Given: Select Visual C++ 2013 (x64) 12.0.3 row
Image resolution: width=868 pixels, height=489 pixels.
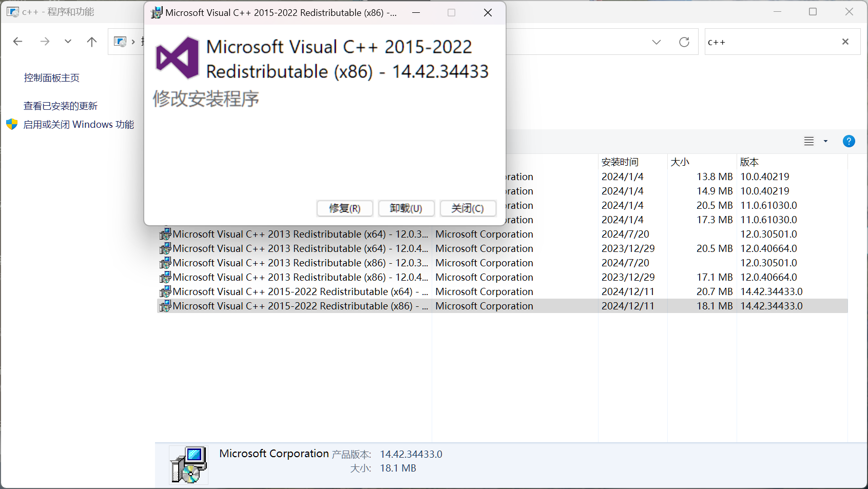Looking at the screenshot, I should 502,234.
